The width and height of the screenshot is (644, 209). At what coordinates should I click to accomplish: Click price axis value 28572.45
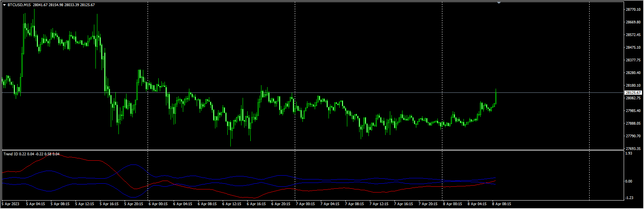pos(633,35)
